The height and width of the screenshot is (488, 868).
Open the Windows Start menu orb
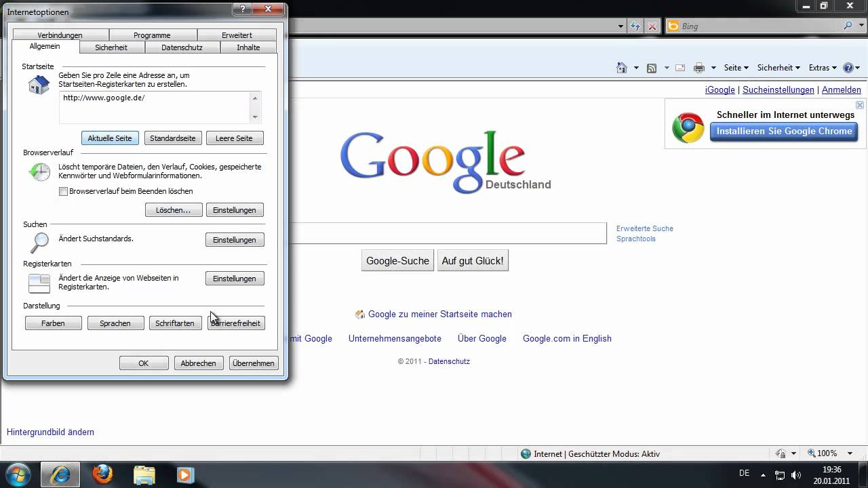[17, 474]
